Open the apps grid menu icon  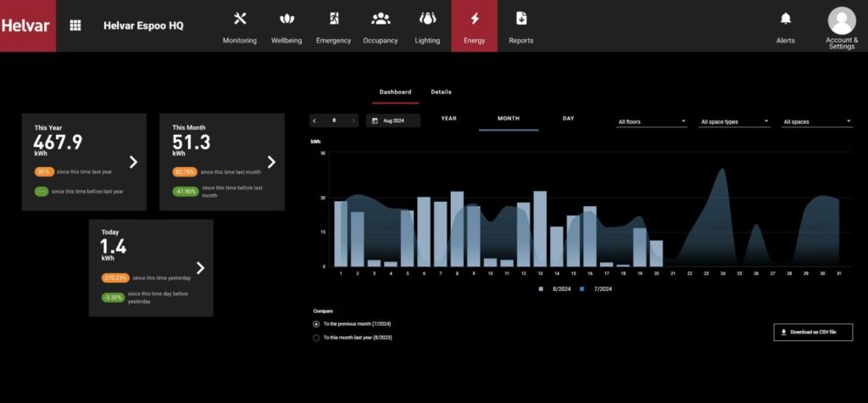pyautogui.click(x=75, y=25)
